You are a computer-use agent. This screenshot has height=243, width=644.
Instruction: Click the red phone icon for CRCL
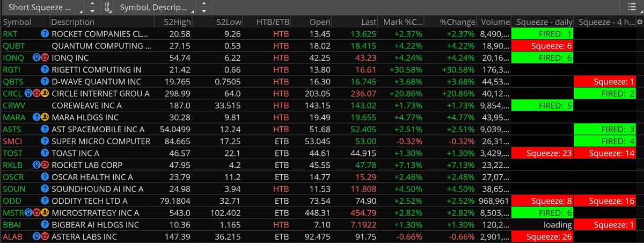tap(36, 93)
